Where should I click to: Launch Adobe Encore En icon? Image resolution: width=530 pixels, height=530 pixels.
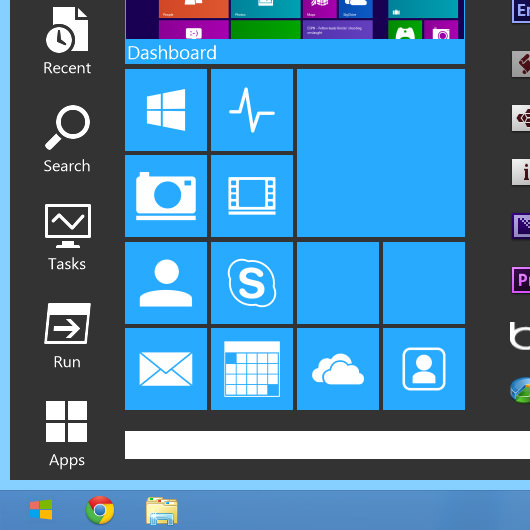point(521,11)
